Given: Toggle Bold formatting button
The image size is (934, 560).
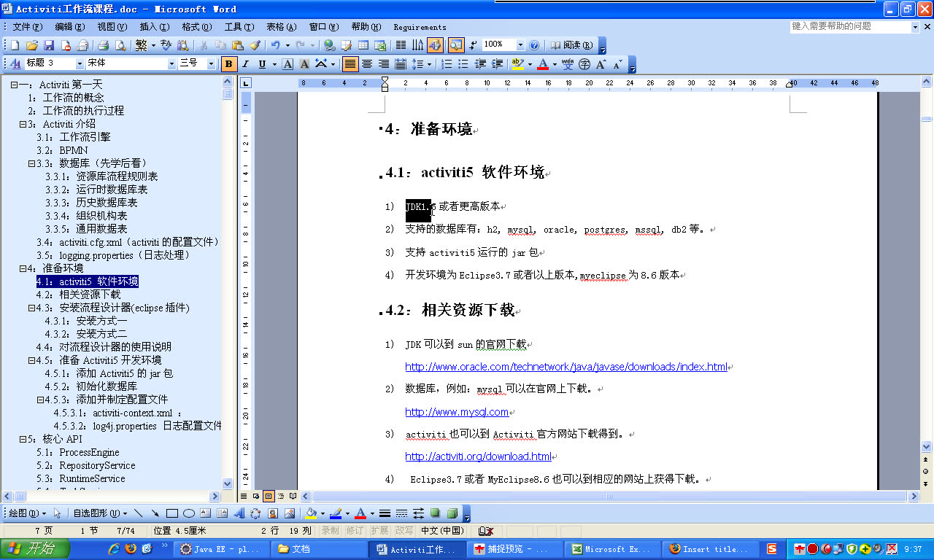Looking at the screenshot, I should [x=229, y=64].
